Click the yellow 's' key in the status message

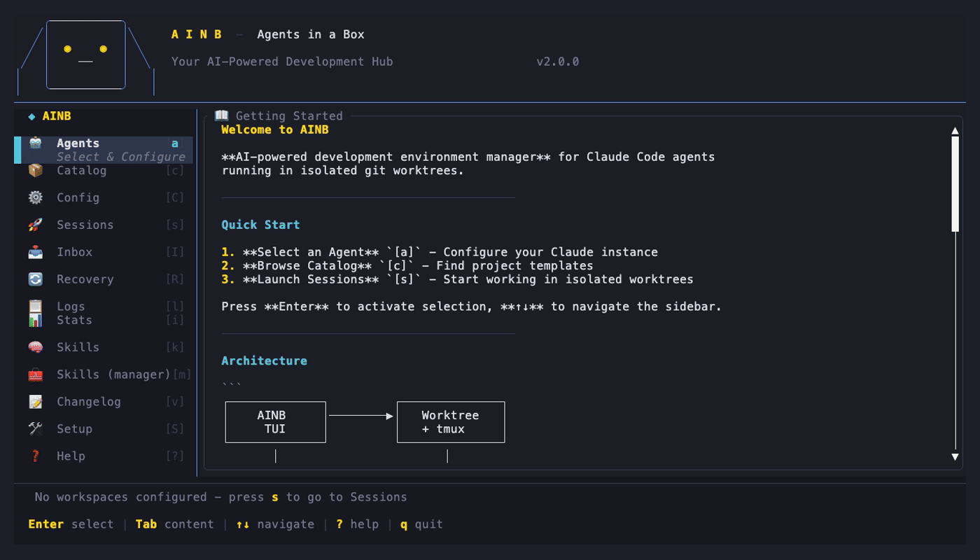tap(275, 497)
